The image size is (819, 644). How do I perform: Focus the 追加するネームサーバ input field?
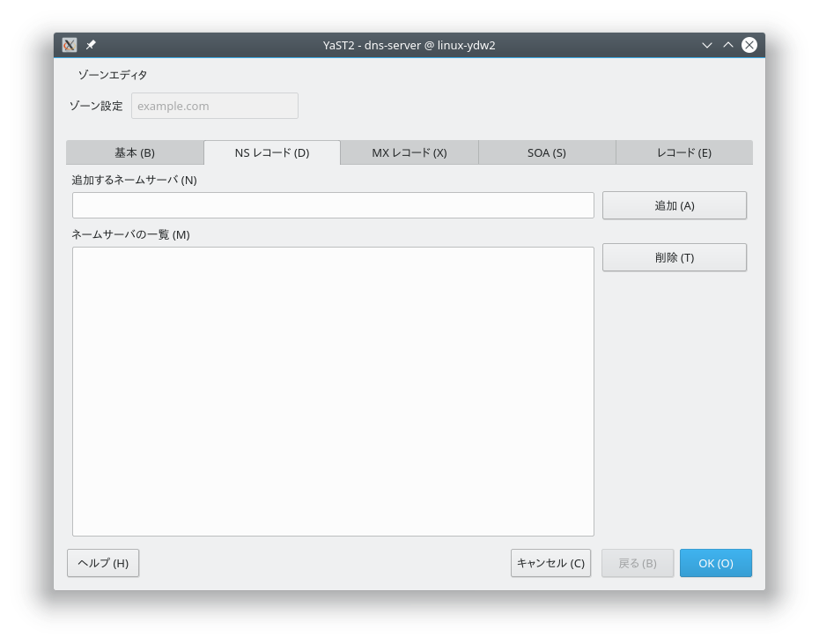coord(333,205)
